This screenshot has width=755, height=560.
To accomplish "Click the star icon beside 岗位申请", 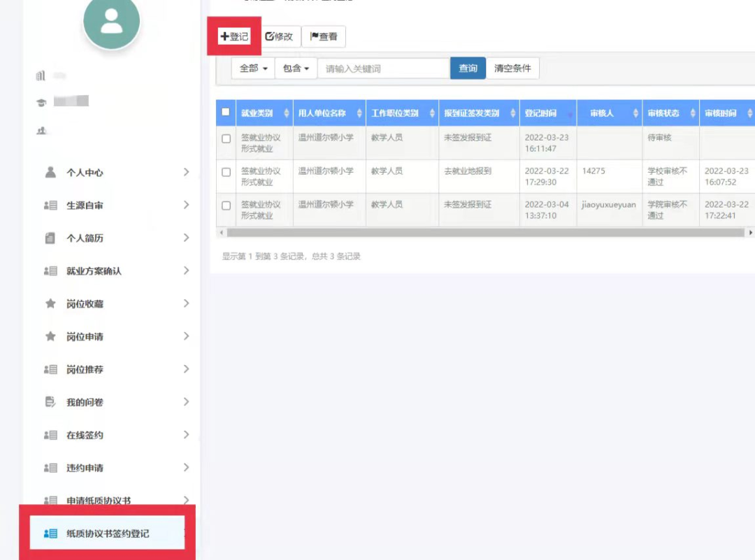I will coord(50,336).
